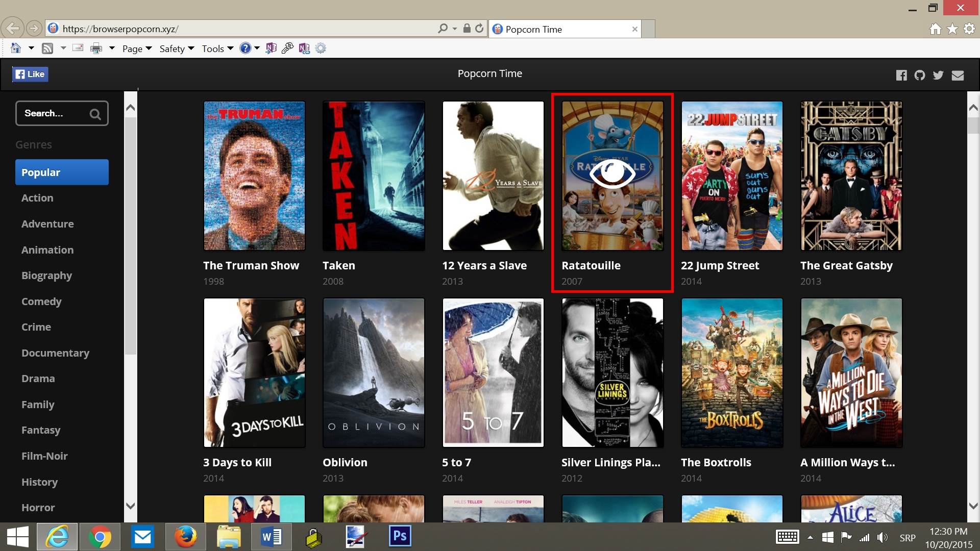
Task: Click the Print icon on the command bar
Action: [x=96, y=48]
